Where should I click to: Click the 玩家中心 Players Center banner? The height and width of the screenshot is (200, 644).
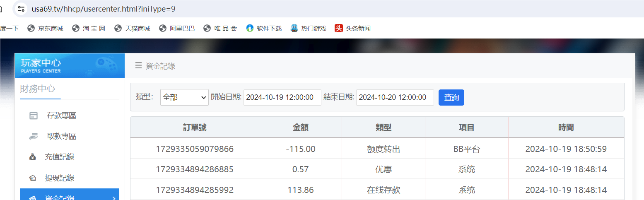coord(70,66)
